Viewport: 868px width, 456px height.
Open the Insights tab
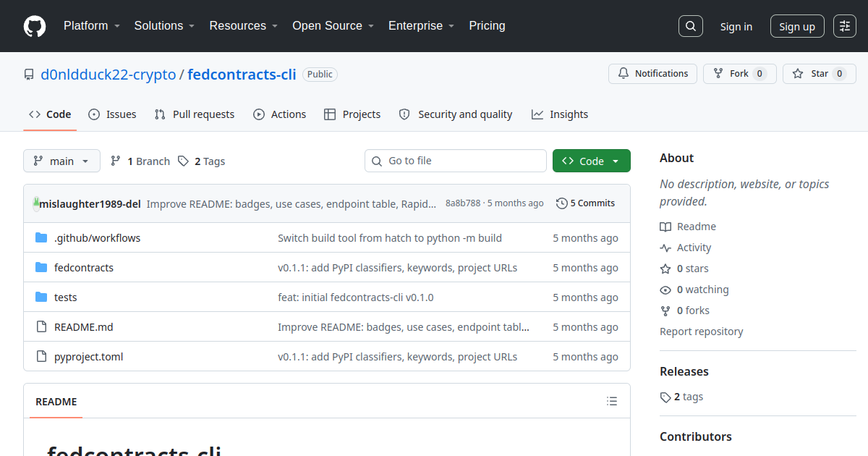point(560,114)
